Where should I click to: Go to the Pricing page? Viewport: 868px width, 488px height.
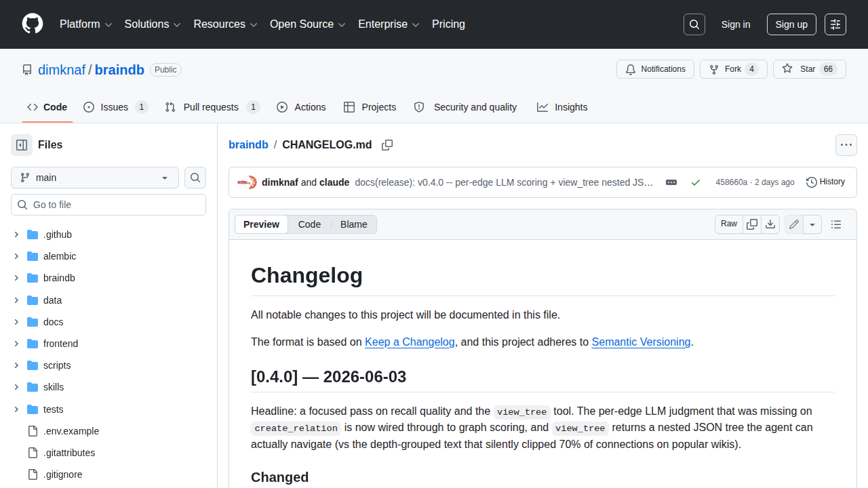pyautogui.click(x=448, y=24)
